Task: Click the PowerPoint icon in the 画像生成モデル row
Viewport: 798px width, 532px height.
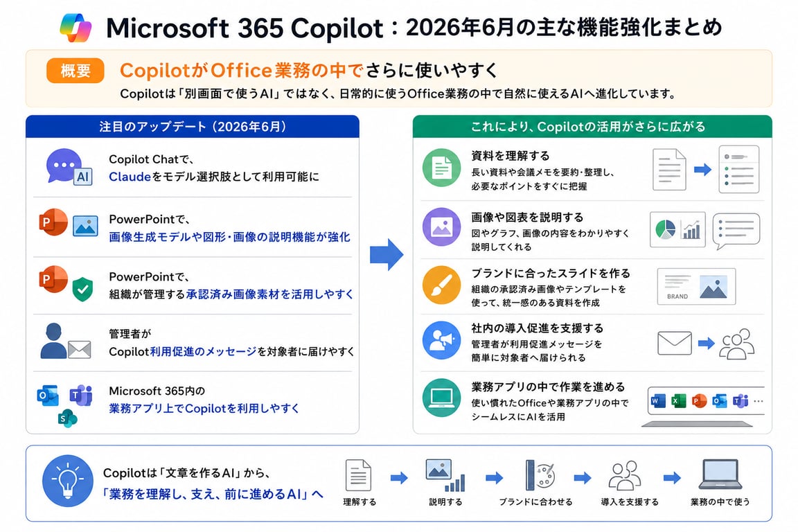Action: 53,222
